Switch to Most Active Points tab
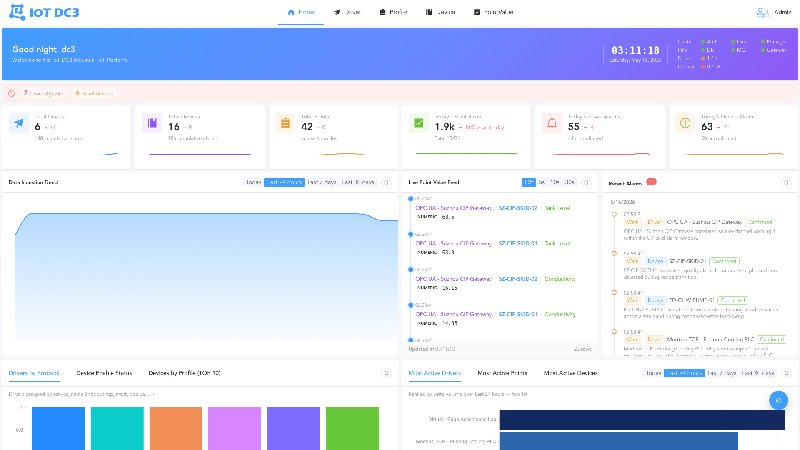Screen dimensions: 800x450 (x=502, y=373)
